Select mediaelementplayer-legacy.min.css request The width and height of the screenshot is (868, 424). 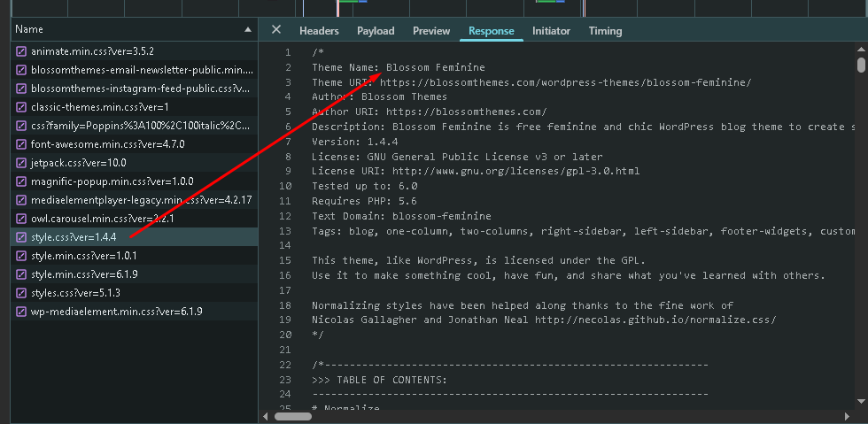[134, 200]
